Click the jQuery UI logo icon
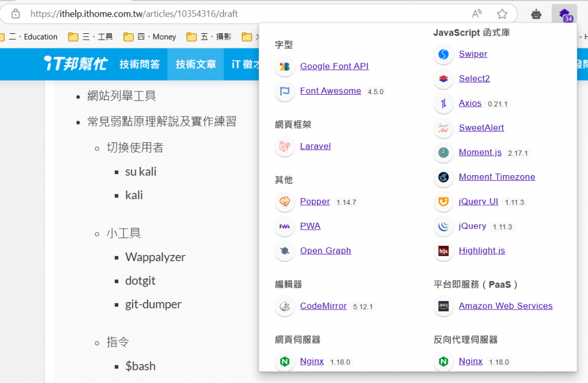The image size is (588, 383). (x=443, y=202)
